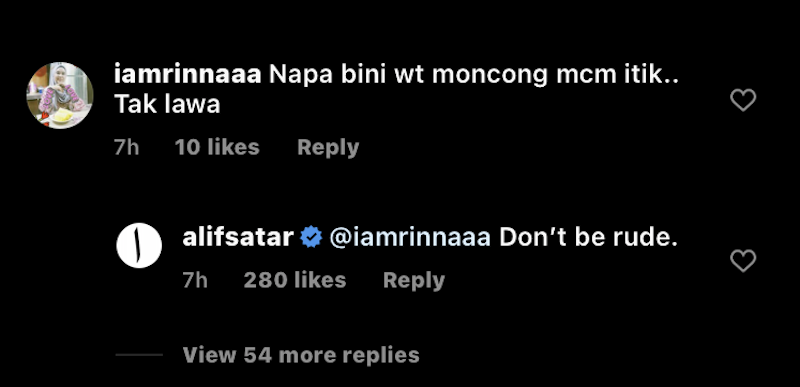Click alifsatar's blue verified badge

pos(311,238)
